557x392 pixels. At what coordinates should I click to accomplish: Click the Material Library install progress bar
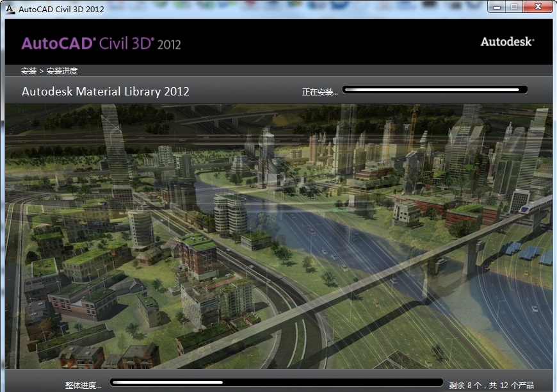pos(435,90)
